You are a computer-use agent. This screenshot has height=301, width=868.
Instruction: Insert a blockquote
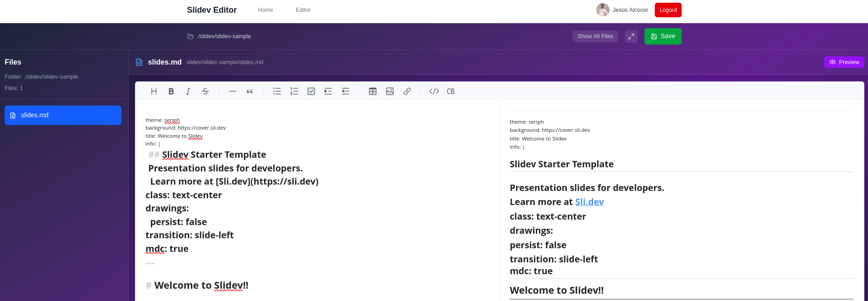249,91
